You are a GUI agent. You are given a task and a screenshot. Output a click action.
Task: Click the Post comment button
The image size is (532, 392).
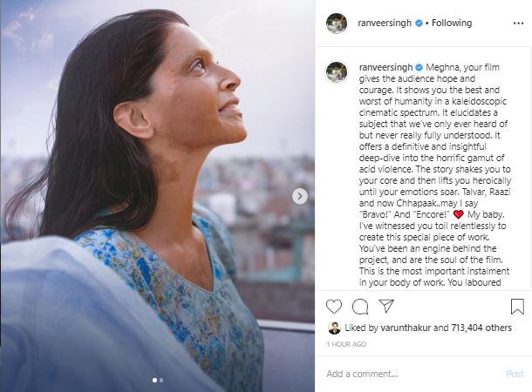[515, 374]
